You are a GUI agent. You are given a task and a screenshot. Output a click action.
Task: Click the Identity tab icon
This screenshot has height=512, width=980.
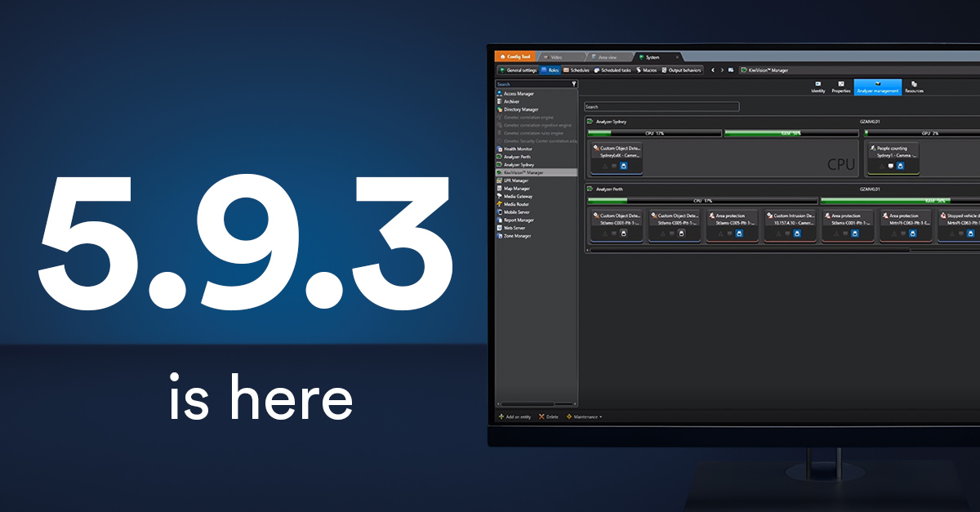click(x=817, y=83)
